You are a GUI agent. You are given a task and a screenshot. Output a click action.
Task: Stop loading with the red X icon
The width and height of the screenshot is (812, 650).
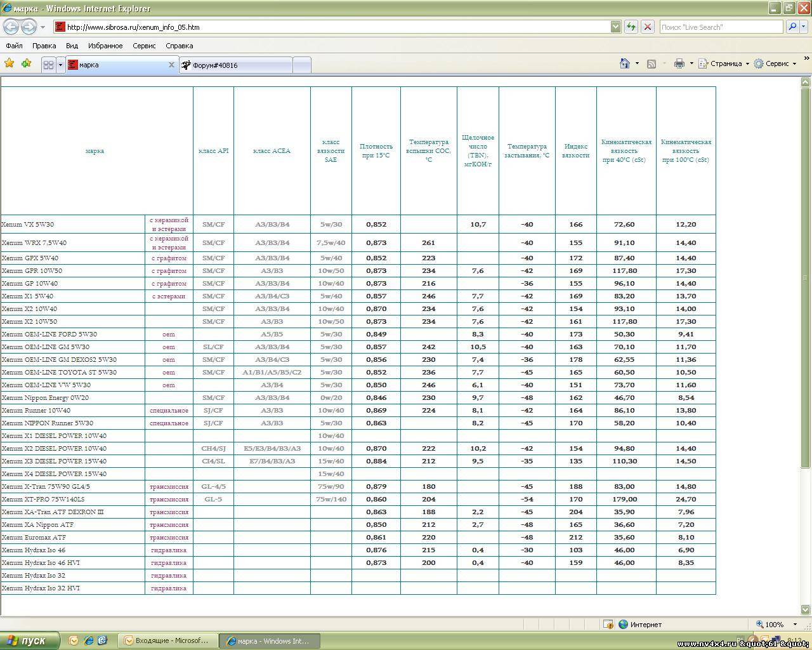tap(647, 27)
